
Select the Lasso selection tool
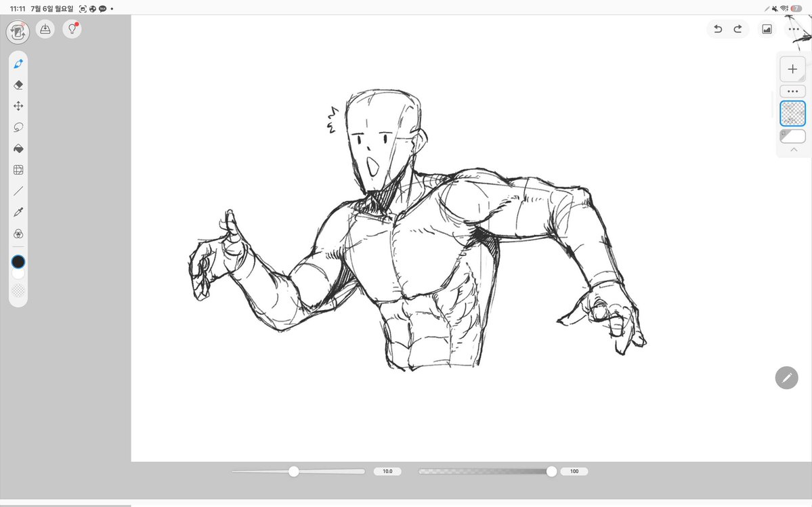pos(18,127)
